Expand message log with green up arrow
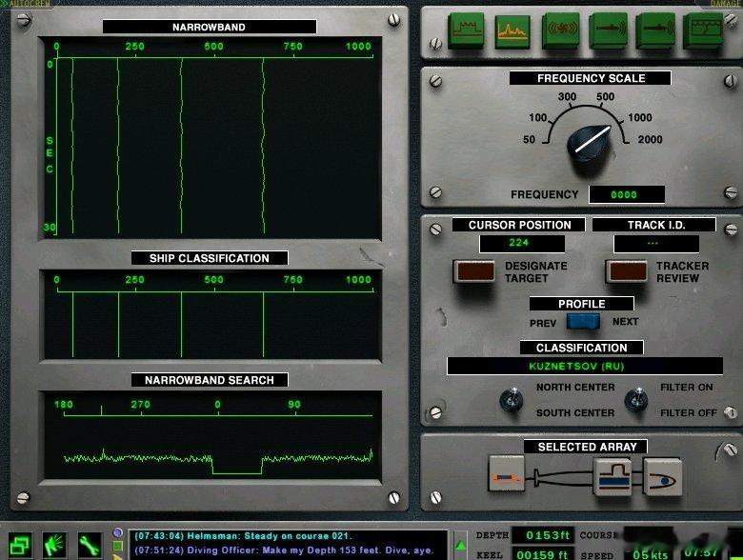This screenshot has height=560, width=743. (x=461, y=546)
